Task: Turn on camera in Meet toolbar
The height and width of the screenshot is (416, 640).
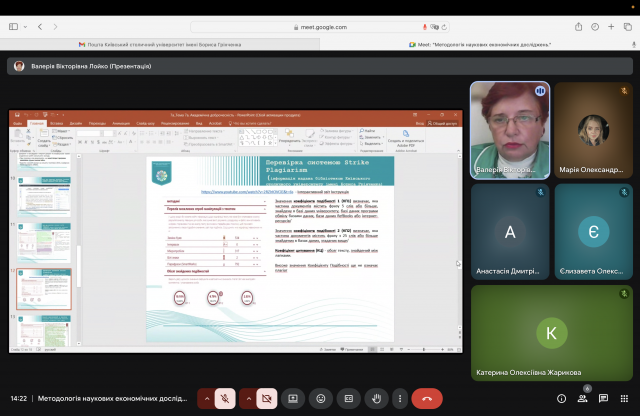Action: pyautogui.click(x=267, y=398)
